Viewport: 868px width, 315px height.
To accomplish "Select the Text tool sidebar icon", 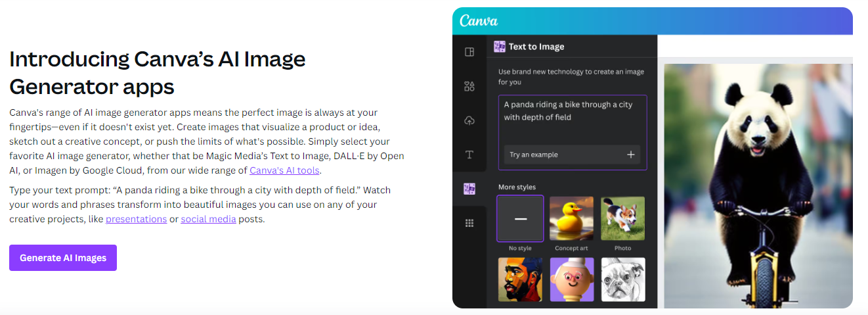I will pyautogui.click(x=469, y=155).
